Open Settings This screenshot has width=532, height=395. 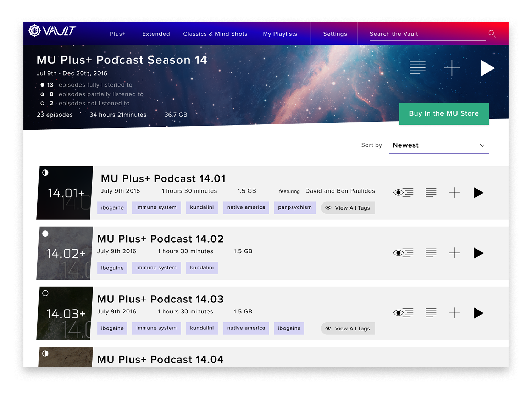[x=335, y=34]
